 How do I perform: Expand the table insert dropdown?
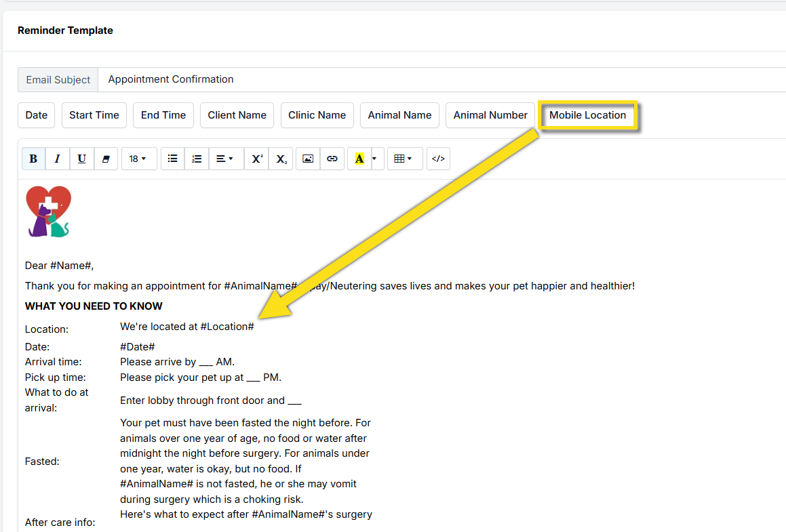pyautogui.click(x=404, y=159)
